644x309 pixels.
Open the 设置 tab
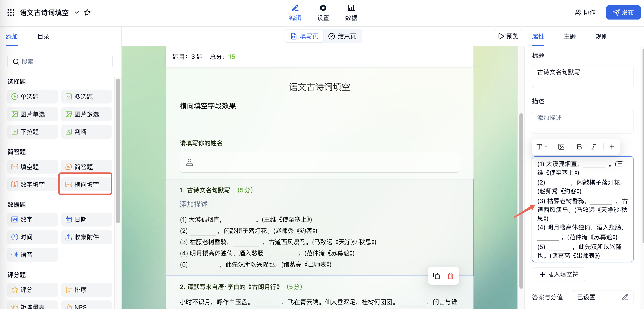pos(323,12)
